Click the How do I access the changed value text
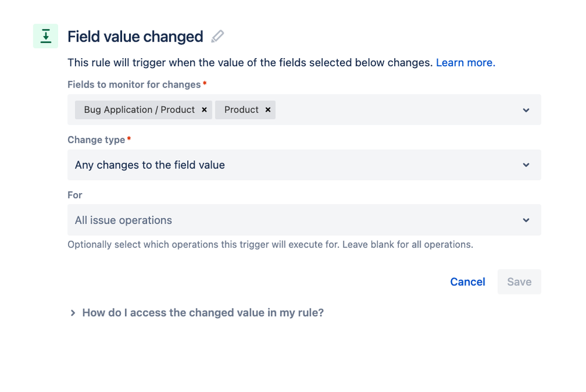The height and width of the screenshot is (392, 586). [203, 313]
